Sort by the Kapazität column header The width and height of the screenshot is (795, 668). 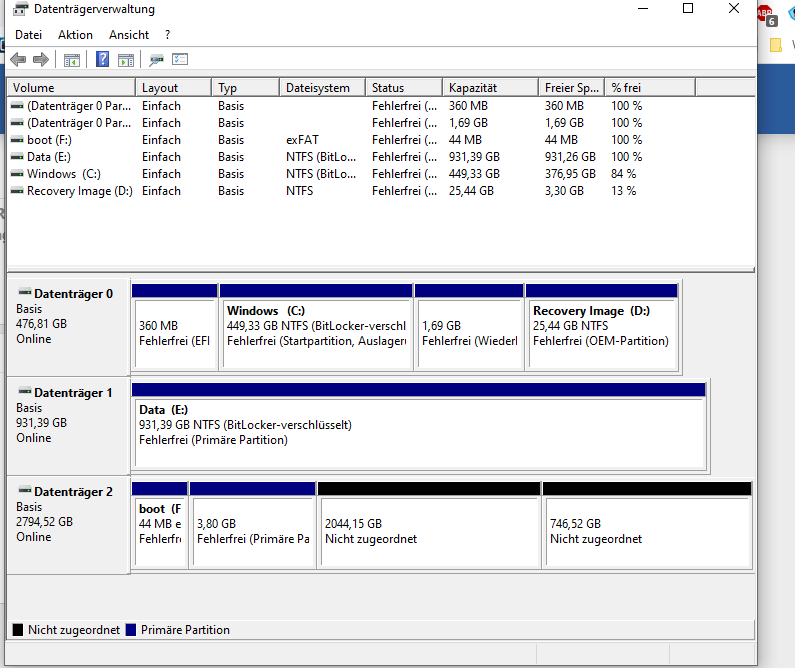[x=490, y=88]
